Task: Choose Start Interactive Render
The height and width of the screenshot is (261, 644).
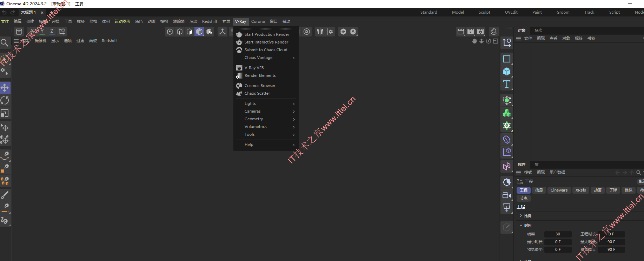Action: (266, 42)
